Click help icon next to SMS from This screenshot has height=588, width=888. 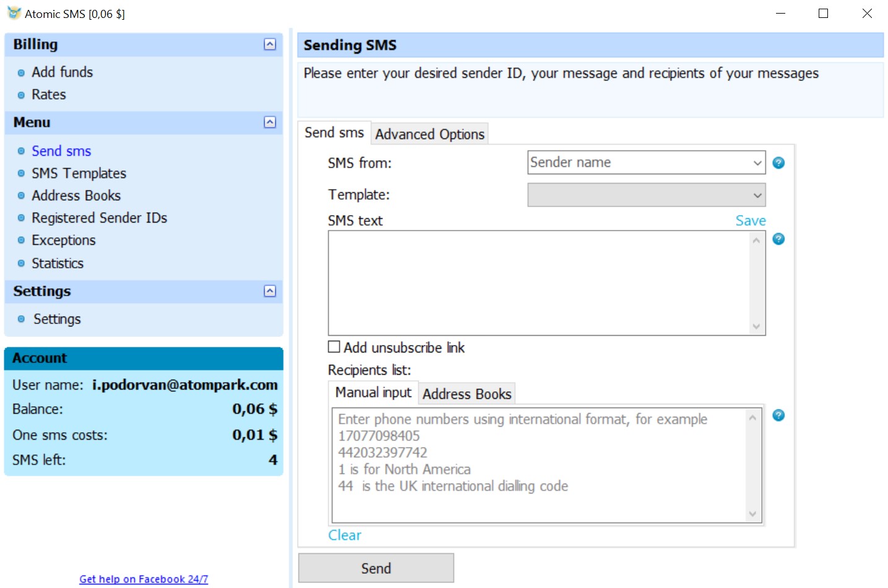pyautogui.click(x=778, y=163)
